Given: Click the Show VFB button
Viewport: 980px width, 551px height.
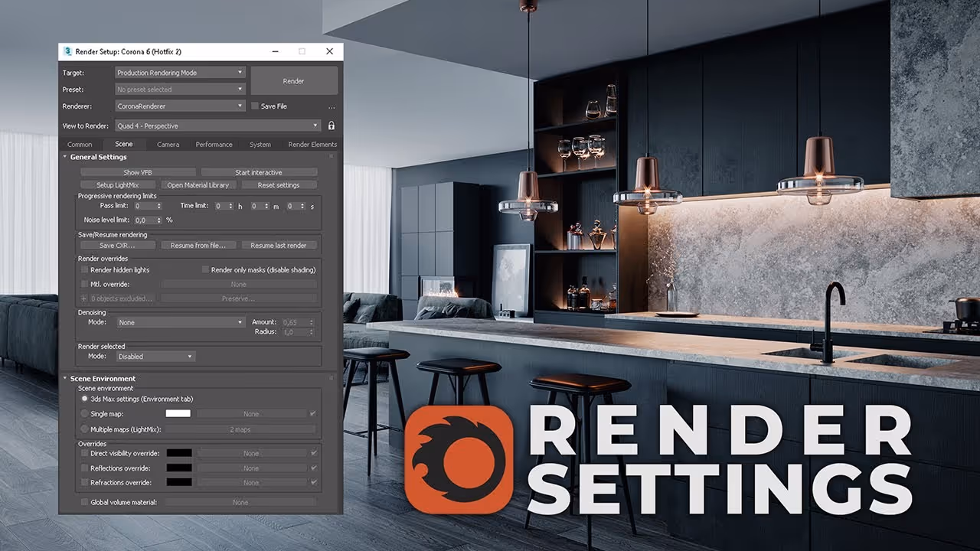Looking at the screenshot, I should (138, 172).
